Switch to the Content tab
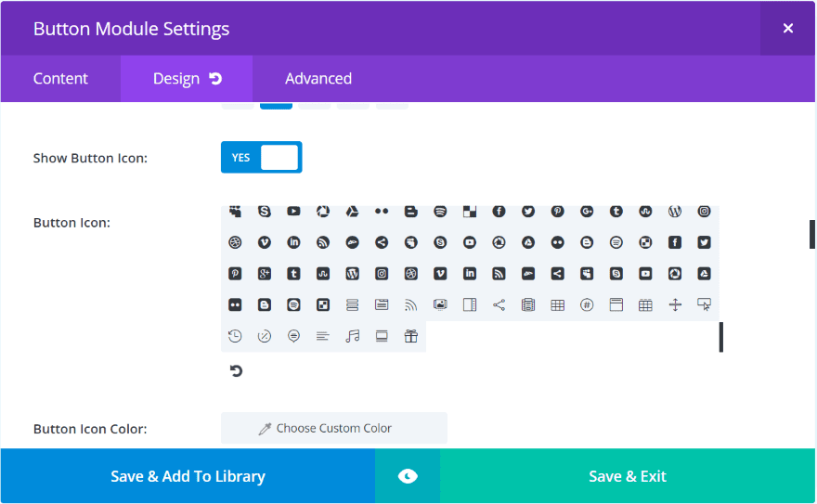817x504 pixels. point(60,79)
